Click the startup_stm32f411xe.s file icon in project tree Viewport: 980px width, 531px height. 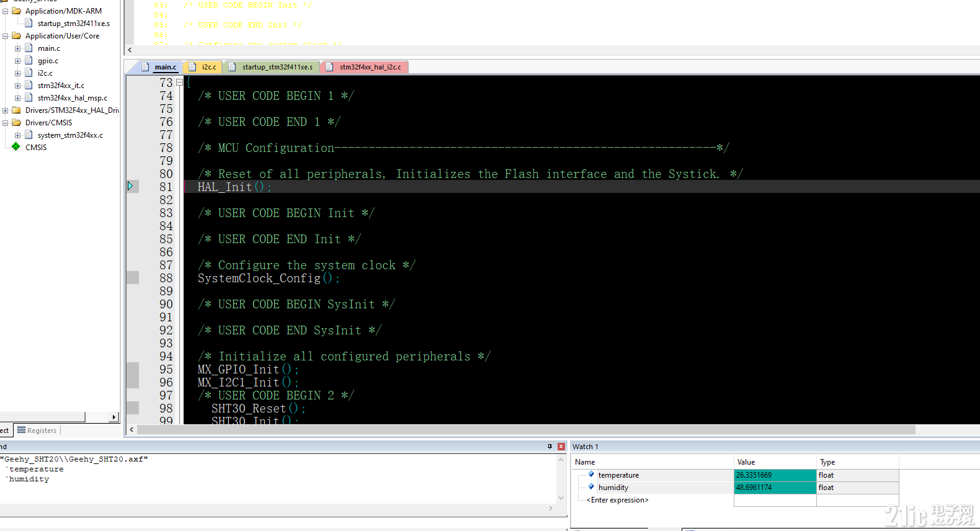click(29, 23)
